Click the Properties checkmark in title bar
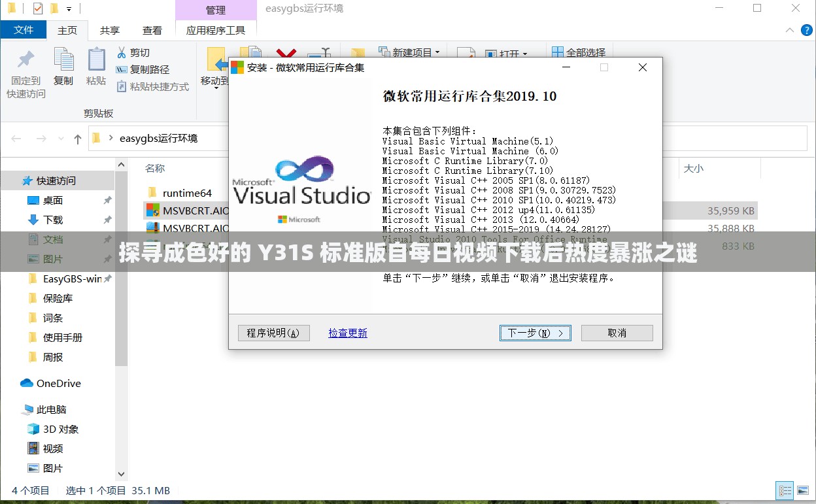The height and width of the screenshot is (504, 816). click(x=37, y=8)
